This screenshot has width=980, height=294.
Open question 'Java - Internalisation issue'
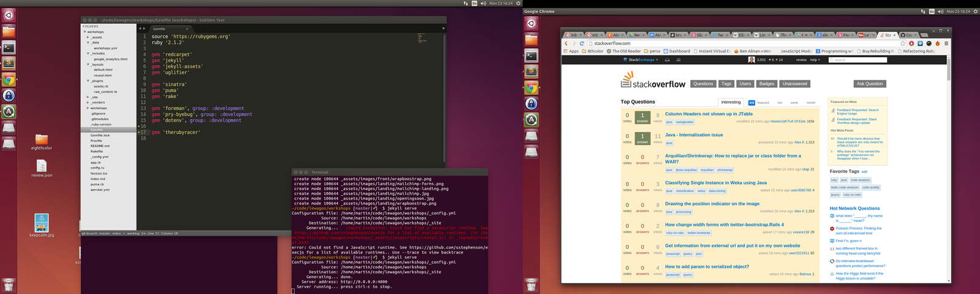tap(694, 135)
